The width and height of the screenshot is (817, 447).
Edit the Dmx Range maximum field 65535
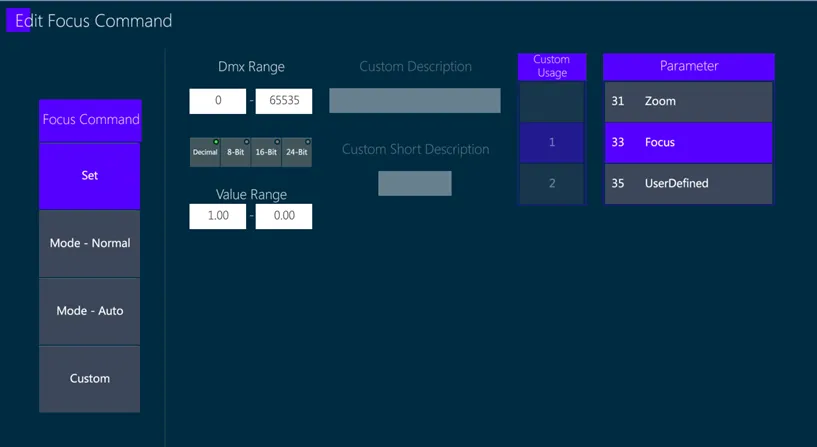click(284, 101)
